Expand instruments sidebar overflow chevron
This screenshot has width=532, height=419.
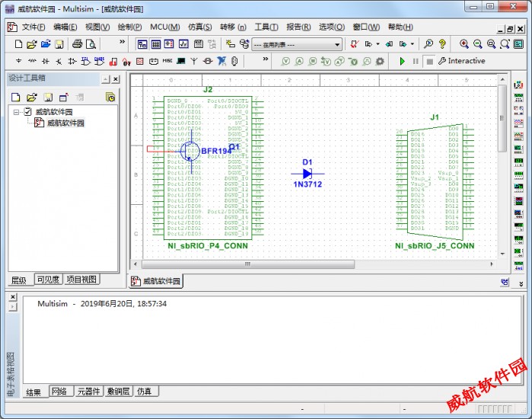point(521,283)
